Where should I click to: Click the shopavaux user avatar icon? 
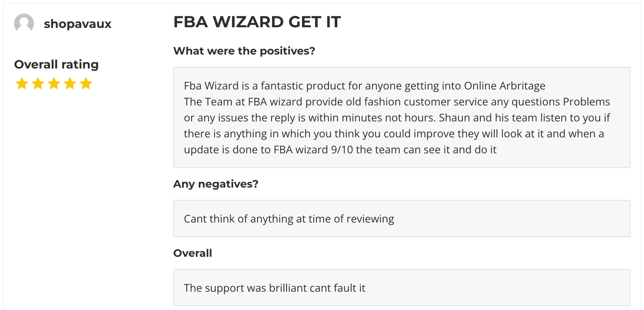click(x=24, y=24)
